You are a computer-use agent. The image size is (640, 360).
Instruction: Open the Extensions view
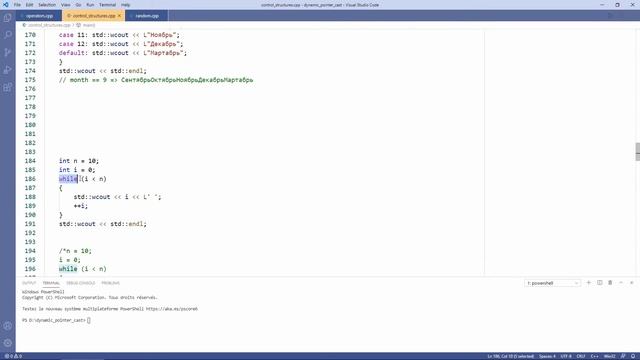8,87
